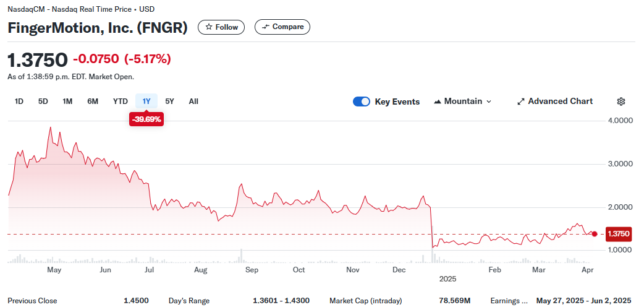Click the Mountain chart type icon

point(438,102)
